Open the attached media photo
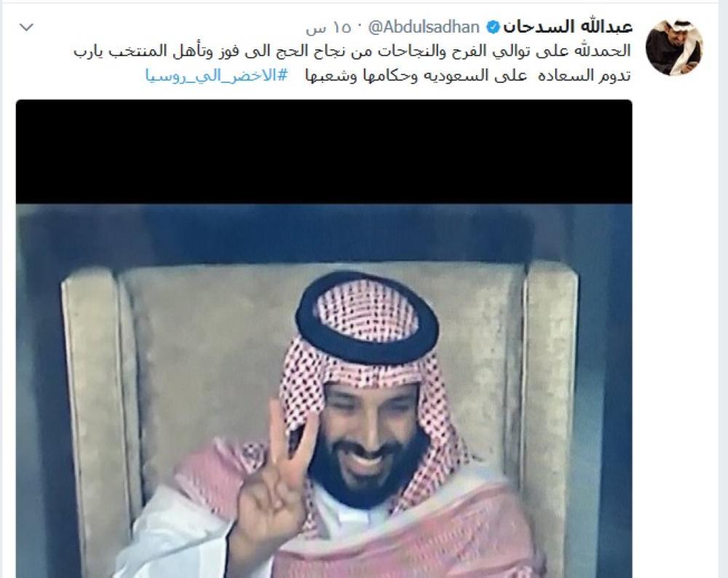The image size is (728, 578). click(324, 339)
